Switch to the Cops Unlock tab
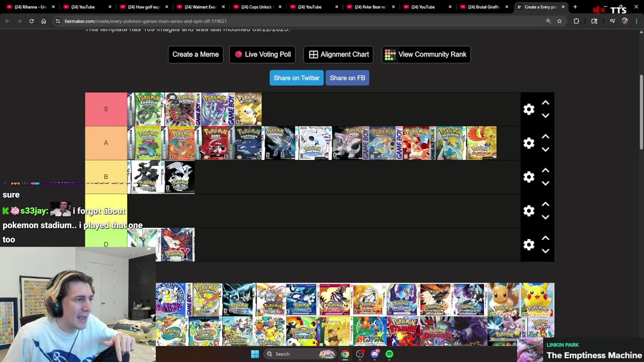The height and width of the screenshot is (362, 644). pyautogui.click(x=257, y=7)
